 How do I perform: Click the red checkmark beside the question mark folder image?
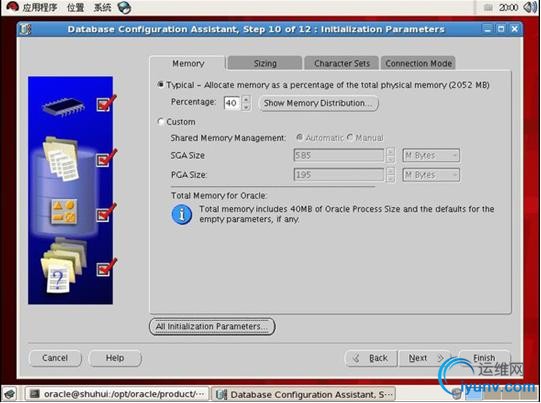(x=106, y=267)
